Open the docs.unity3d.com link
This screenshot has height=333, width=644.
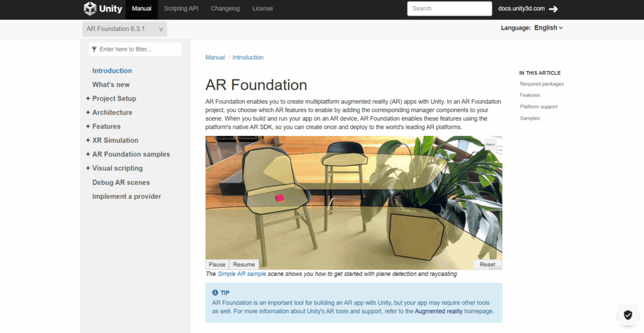pyautogui.click(x=521, y=9)
